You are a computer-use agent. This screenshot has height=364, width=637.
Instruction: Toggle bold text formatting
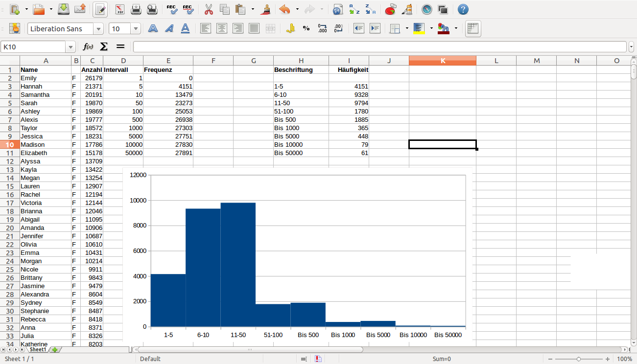click(x=153, y=29)
